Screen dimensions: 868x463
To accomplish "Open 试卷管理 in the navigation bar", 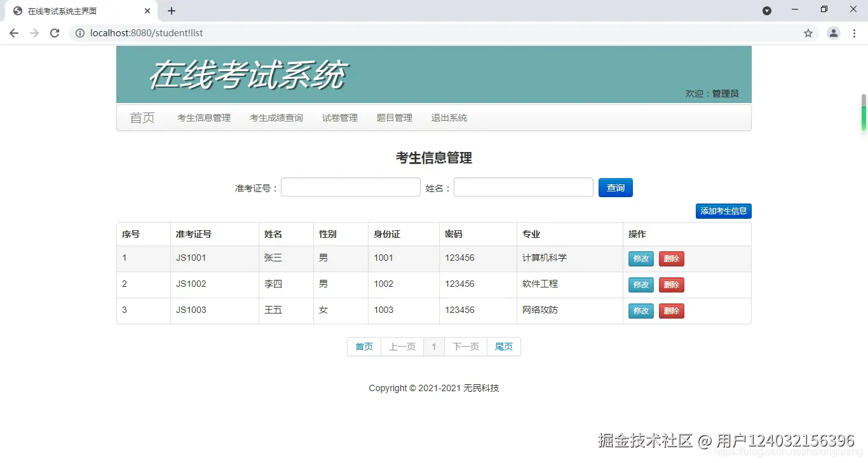I will point(340,118).
